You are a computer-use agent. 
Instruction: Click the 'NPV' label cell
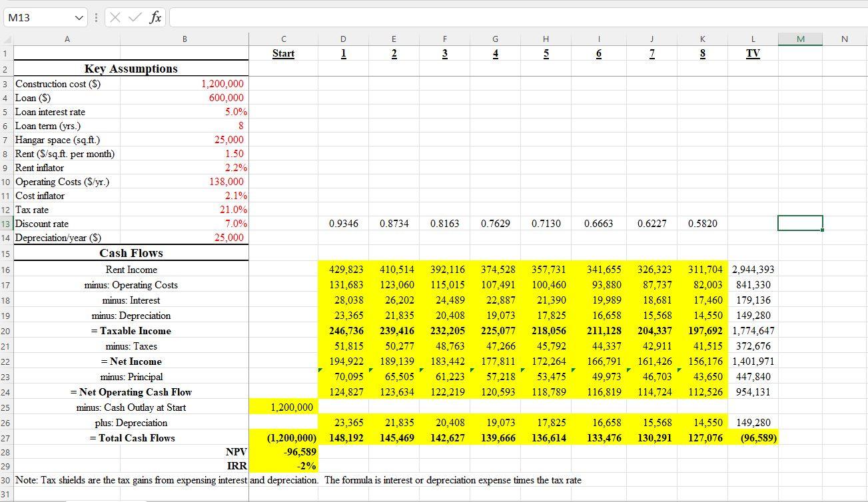point(236,452)
